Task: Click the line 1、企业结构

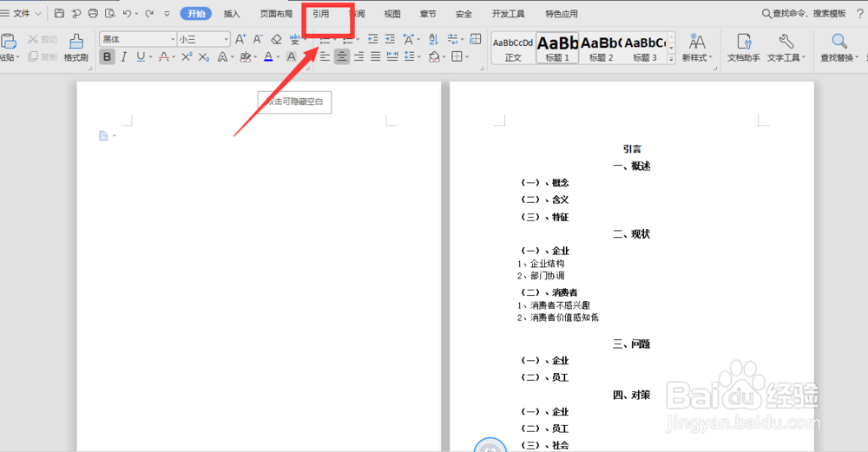Action: coord(541,264)
